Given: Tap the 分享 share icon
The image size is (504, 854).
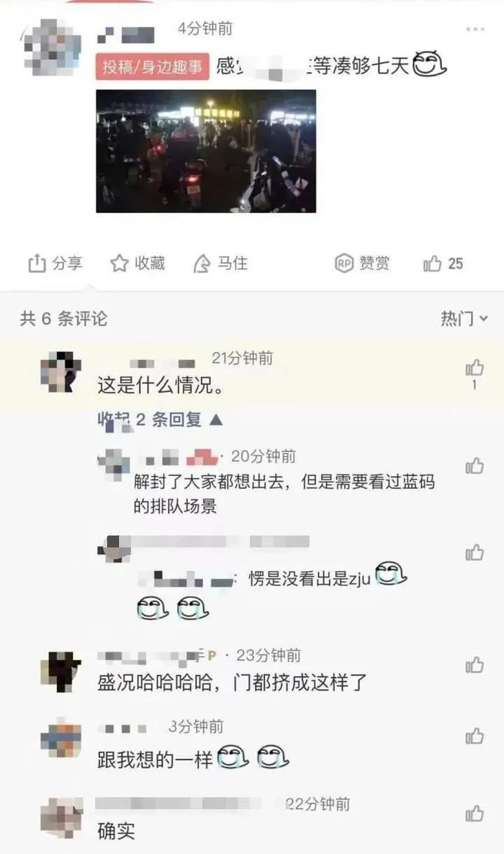Looking at the screenshot, I should point(37,264).
